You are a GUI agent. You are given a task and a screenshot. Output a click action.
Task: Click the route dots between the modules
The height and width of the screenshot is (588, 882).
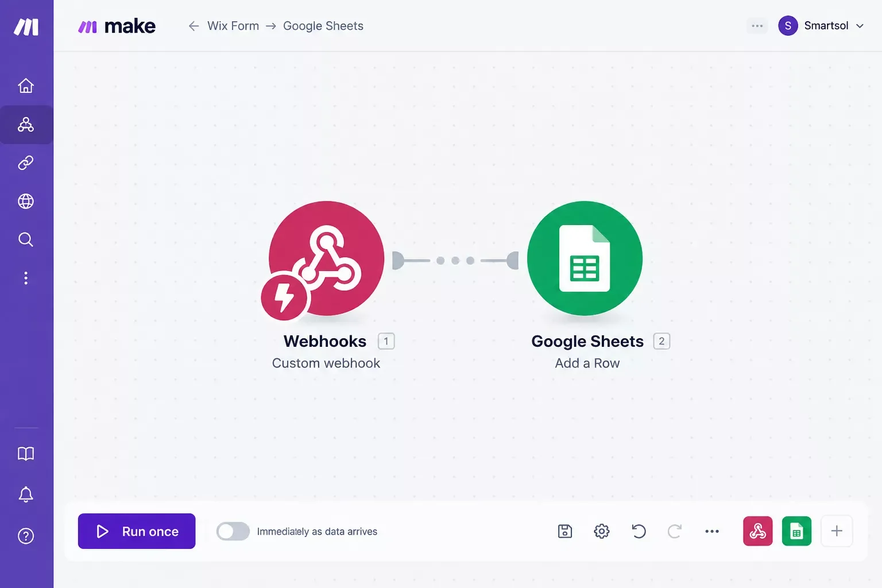455,261
